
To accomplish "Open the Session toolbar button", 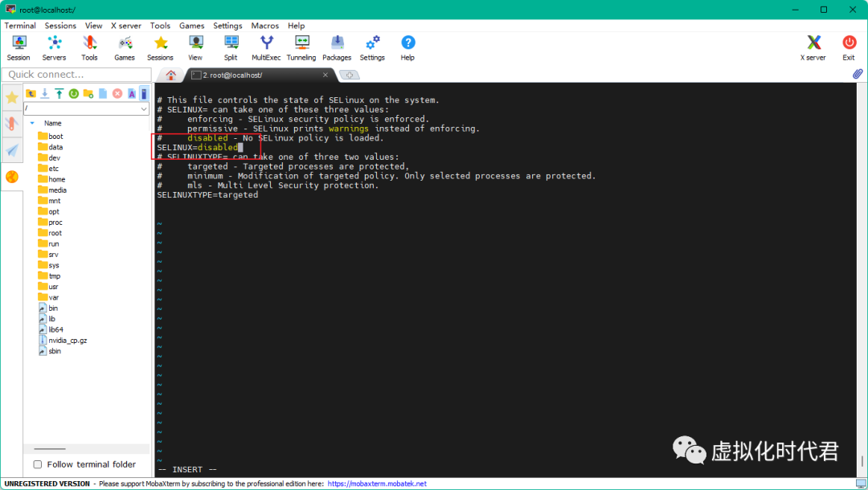I will [18, 47].
